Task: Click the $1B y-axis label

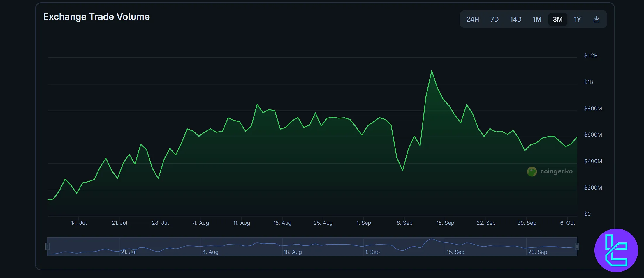Action: (x=588, y=82)
